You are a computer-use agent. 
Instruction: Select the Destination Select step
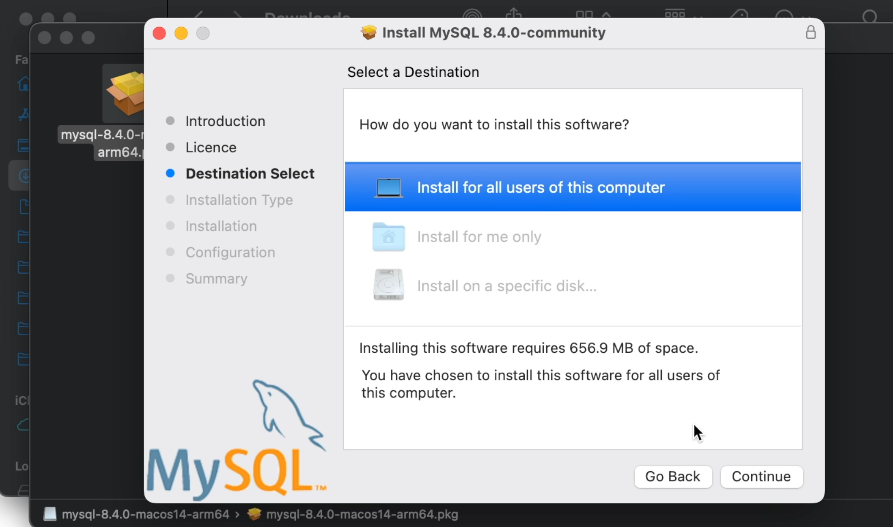coord(249,173)
